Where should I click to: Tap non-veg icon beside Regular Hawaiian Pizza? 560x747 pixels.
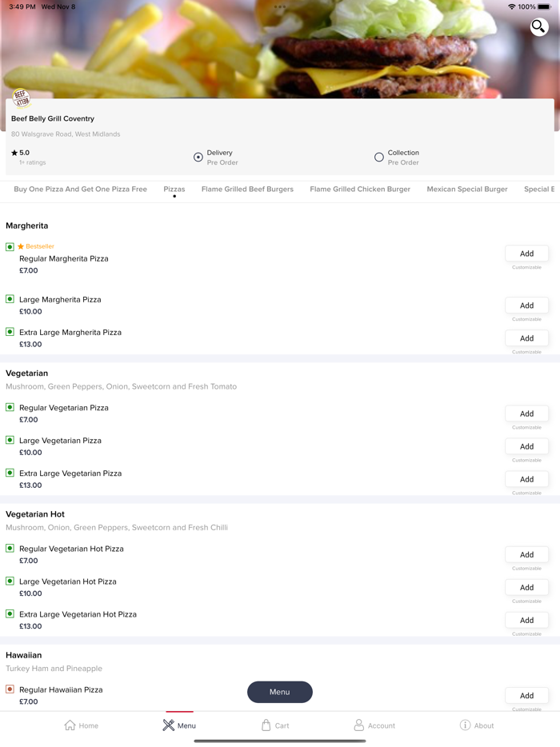click(x=10, y=689)
